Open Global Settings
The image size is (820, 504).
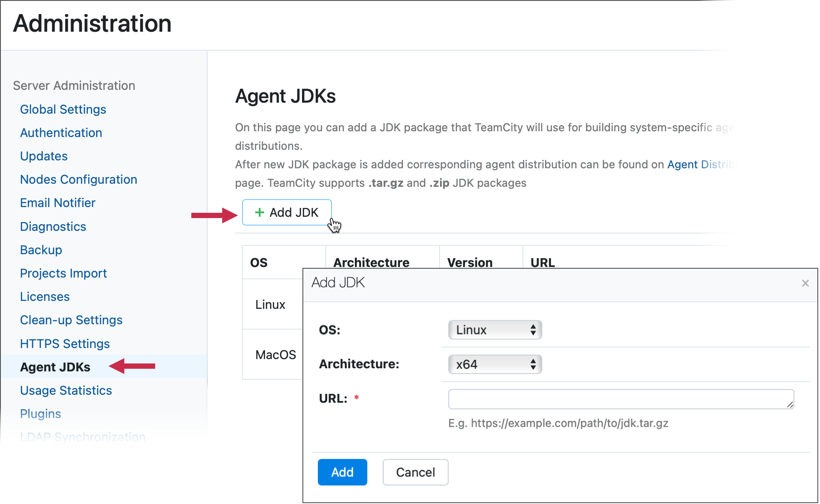tap(63, 109)
